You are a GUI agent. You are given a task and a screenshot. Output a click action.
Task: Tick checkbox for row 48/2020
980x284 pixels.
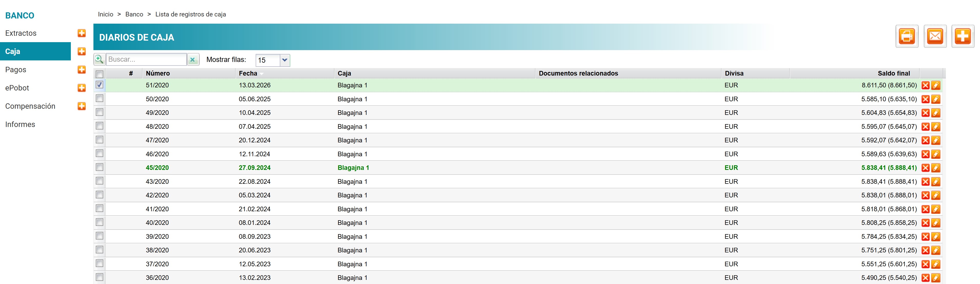[x=100, y=126]
